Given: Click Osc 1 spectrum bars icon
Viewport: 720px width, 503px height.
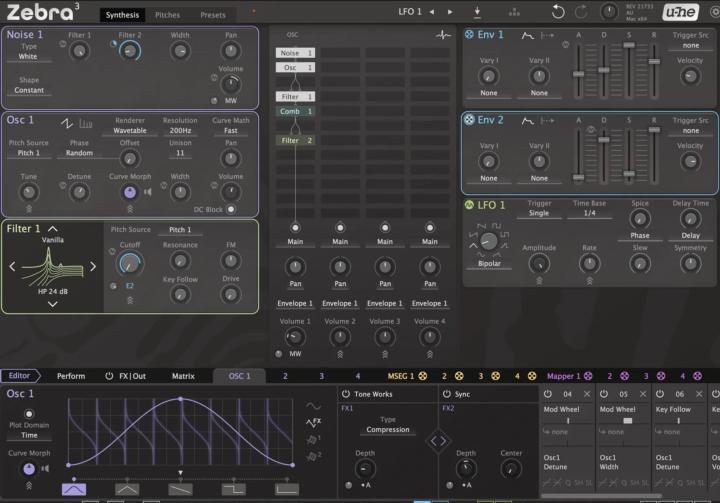Looking at the screenshot, I should pyautogui.click(x=86, y=123).
